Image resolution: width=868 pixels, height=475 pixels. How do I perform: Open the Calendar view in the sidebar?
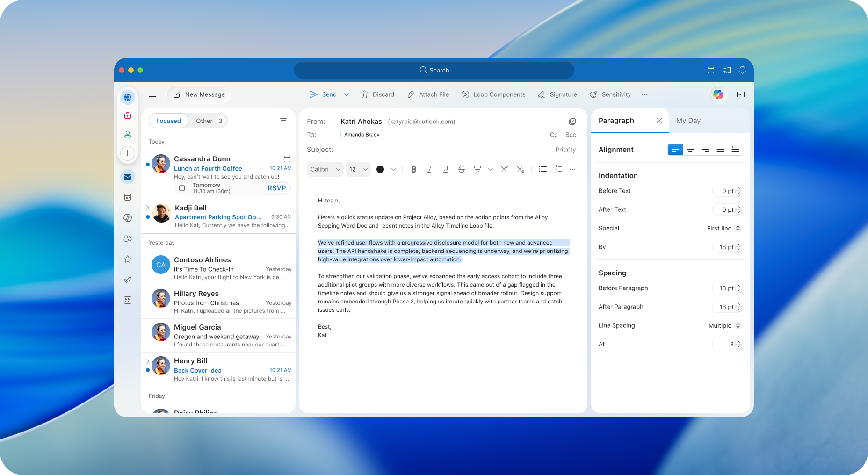click(x=128, y=197)
